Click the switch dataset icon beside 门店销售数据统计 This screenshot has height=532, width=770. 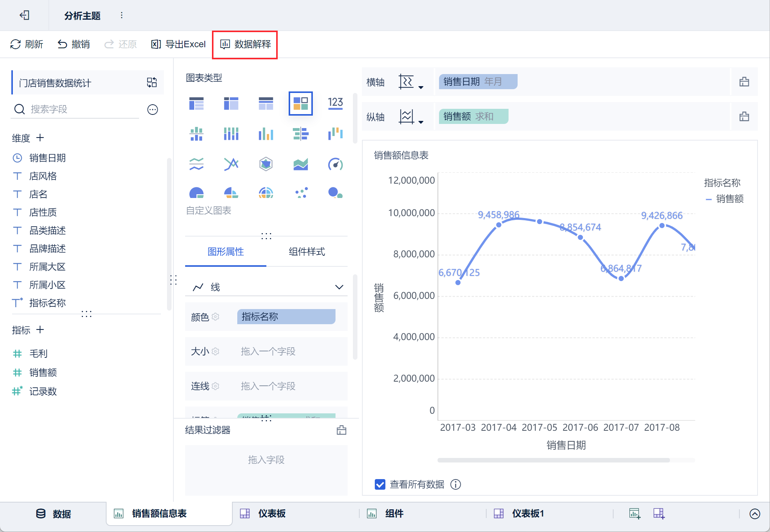152,82
